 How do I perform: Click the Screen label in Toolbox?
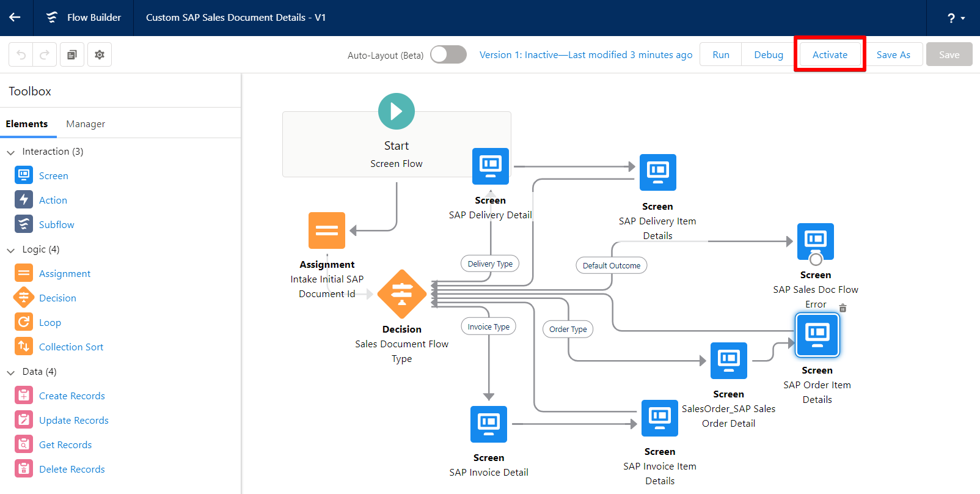[x=54, y=176]
